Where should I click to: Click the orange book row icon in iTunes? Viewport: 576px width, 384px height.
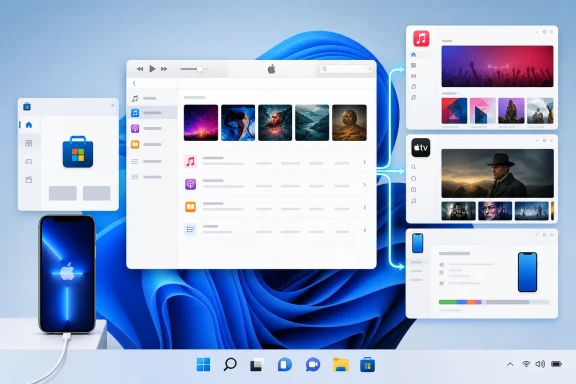click(190, 207)
